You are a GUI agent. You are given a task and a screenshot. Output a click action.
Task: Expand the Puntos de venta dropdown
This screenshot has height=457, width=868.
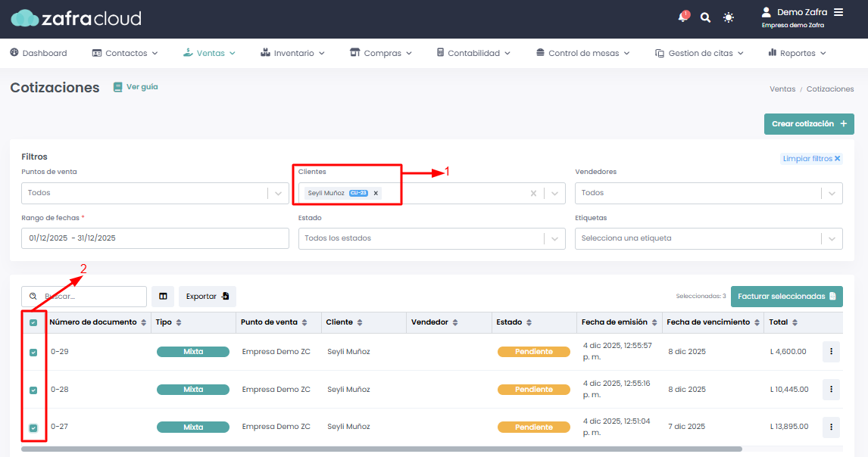pyautogui.click(x=278, y=193)
